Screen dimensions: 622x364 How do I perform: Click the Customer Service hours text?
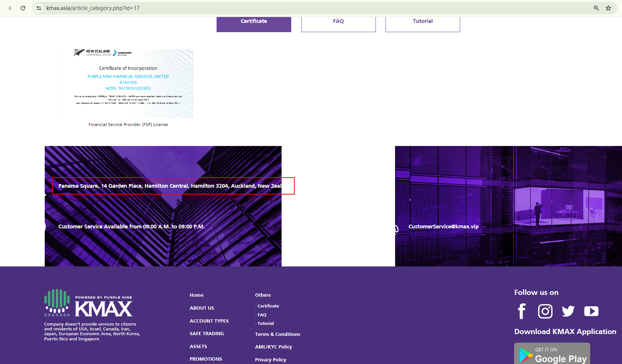click(132, 227)
